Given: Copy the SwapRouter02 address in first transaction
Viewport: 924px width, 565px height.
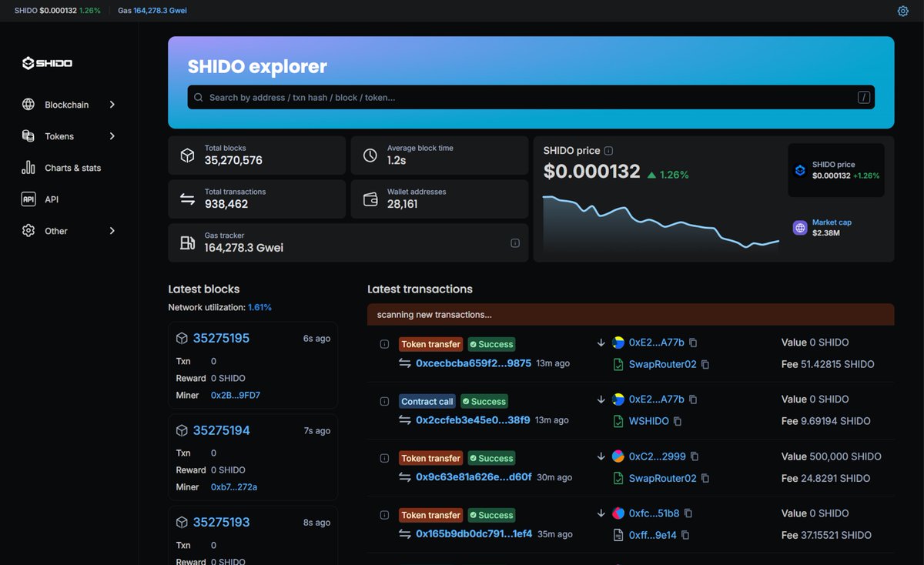Looking at the screenshot, I should [x=705, y=364].
